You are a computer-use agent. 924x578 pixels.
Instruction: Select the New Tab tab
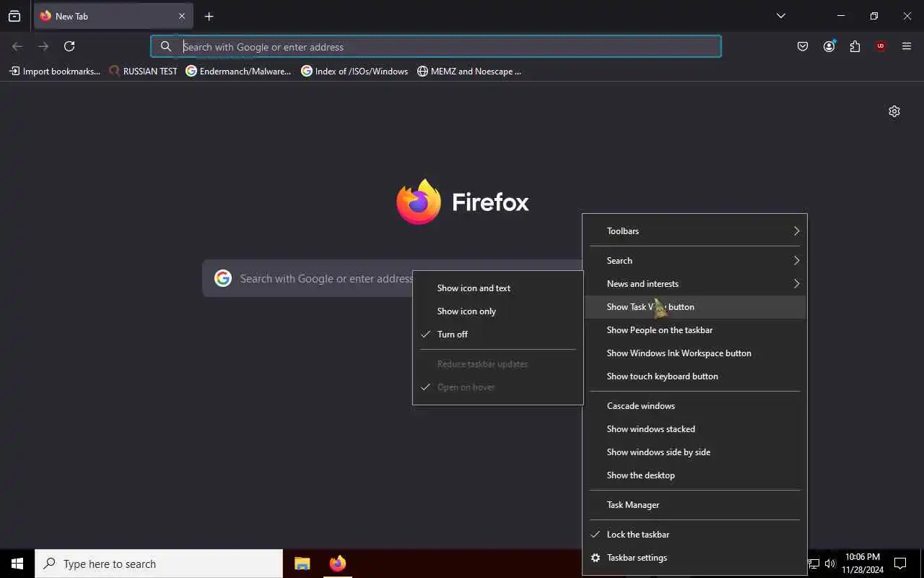pos(113,16)
